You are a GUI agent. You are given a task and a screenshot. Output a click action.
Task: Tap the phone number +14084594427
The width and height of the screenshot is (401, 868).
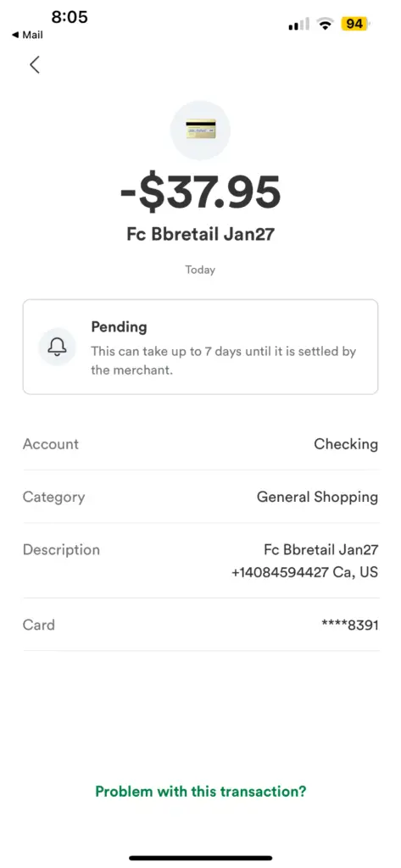coord(281,572)
